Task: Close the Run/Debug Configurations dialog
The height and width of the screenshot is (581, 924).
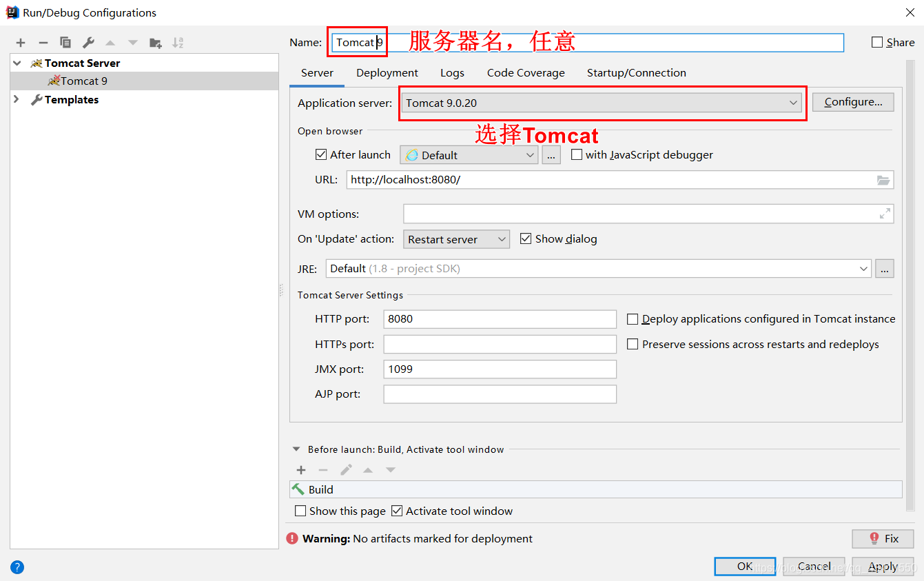Action: click(909, 12)
